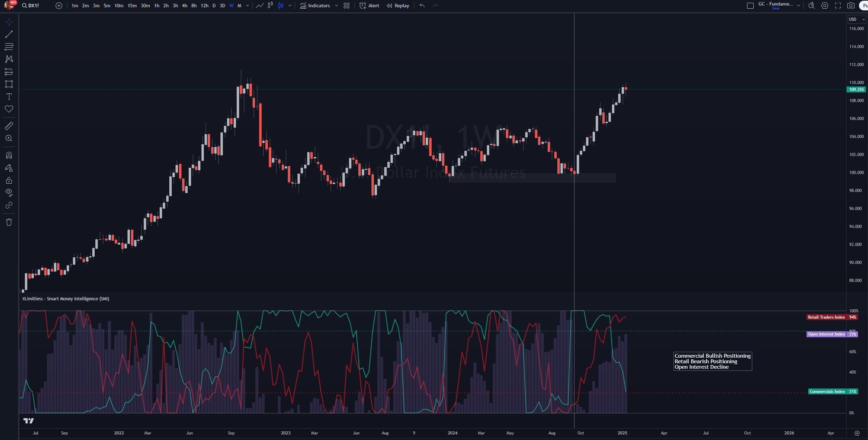Expand the USD currency dropdown
The height and width of the screenshot is (440, 868).
point(856,19)
